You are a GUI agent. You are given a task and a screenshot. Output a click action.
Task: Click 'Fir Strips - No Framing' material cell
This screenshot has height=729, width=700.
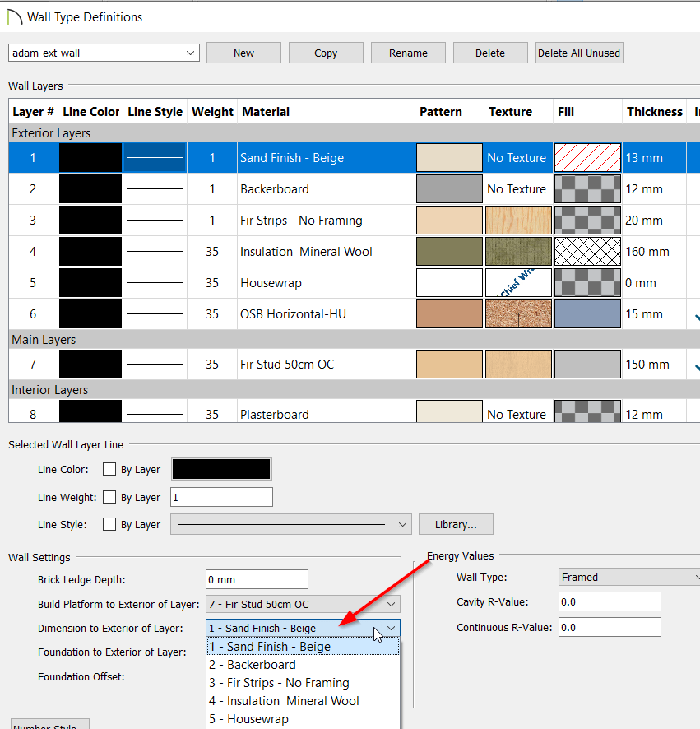(326, 220)
